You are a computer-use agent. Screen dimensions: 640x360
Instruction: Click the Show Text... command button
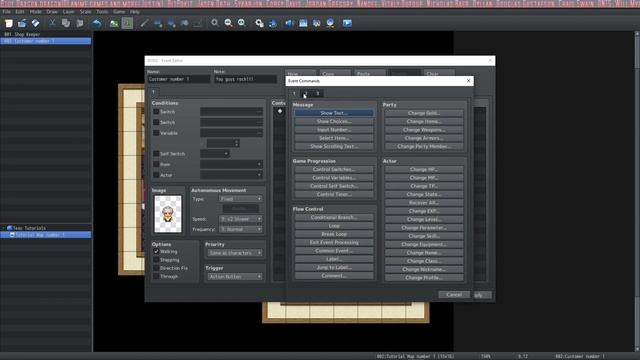[x=334, y=113]
